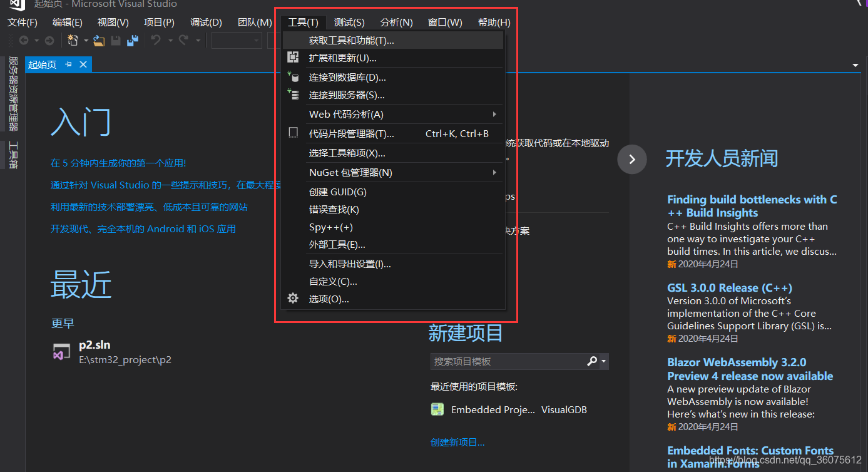Click the Embedded Project template icon
The image size is (868, 472).
click(437, 409)
